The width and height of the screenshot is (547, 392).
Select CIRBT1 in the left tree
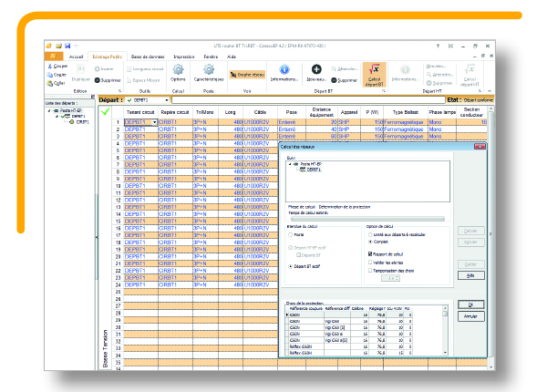[x=83, y=122]
